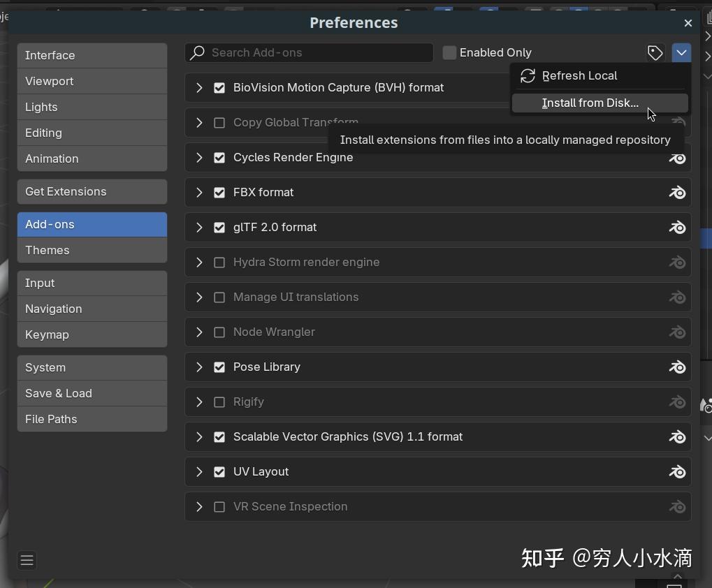This screenshot has height=588, width=712.
Task: Expand the BioVision Motion Capture add-on entry
Action: click(x=199, y=87)
